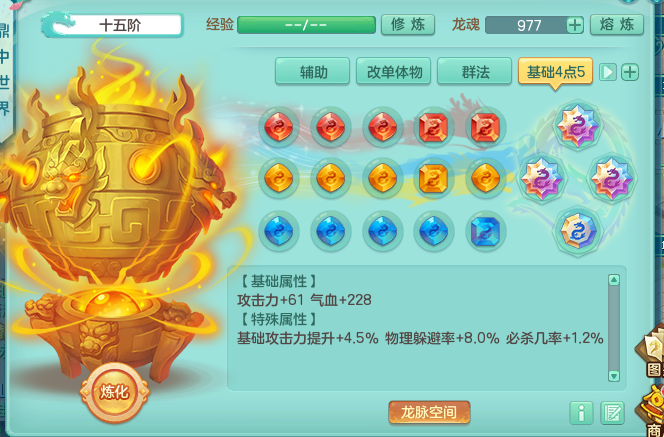Switch to the 辅助 preset tab

313,72
